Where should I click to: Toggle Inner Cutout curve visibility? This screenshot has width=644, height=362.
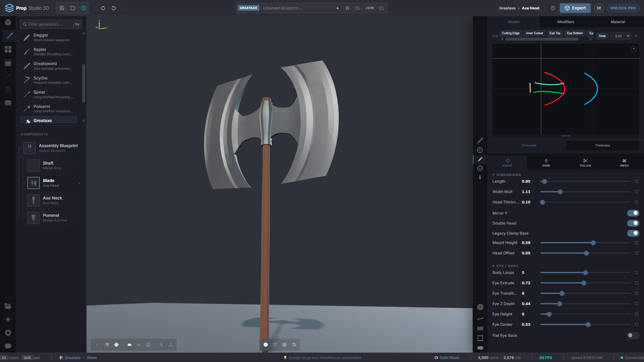(534, 33)
